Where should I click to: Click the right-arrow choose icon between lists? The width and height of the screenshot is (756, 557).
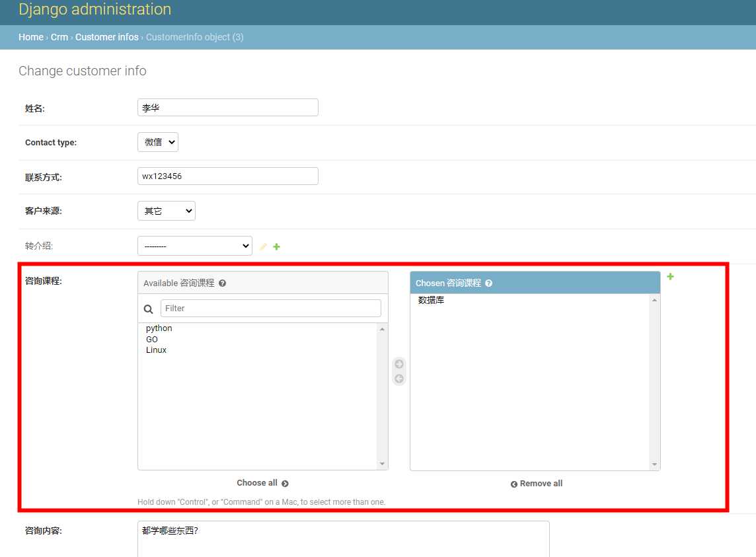coord(398,363)
